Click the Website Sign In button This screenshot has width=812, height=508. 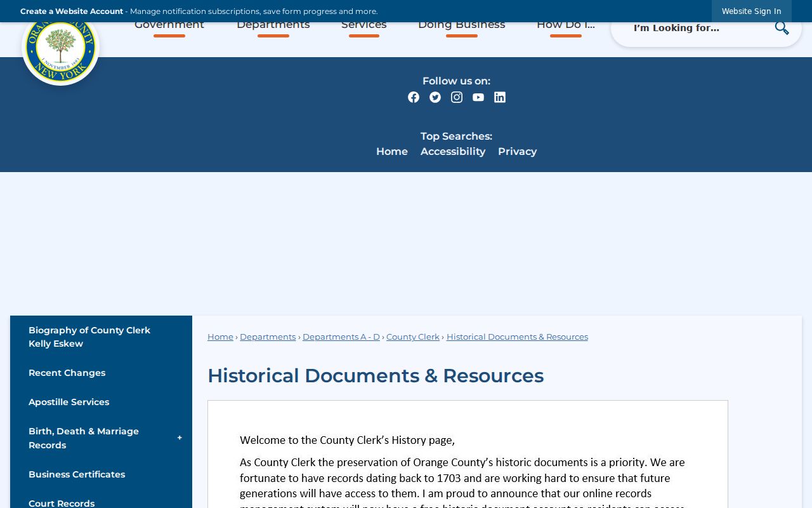tap(752, 11)
